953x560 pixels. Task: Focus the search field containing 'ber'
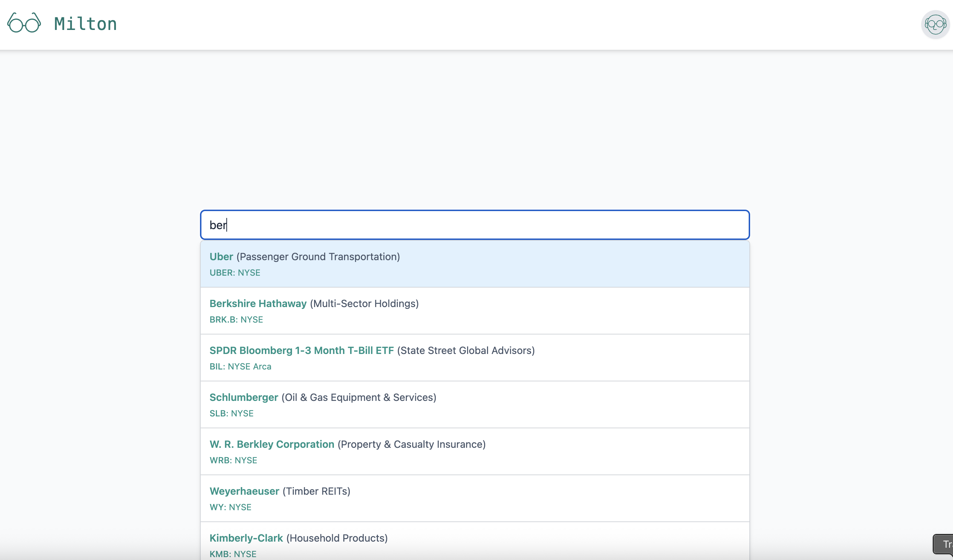pyautogui.click(x=475, y=225)
